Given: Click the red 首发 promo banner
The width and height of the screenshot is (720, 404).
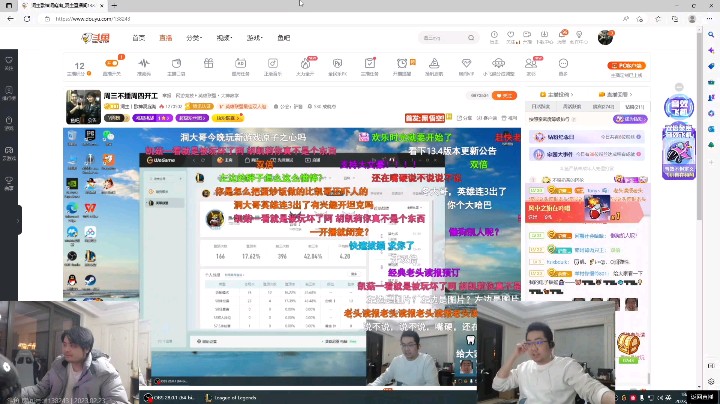Looking at the screenshot, I should tap(425, 118).
